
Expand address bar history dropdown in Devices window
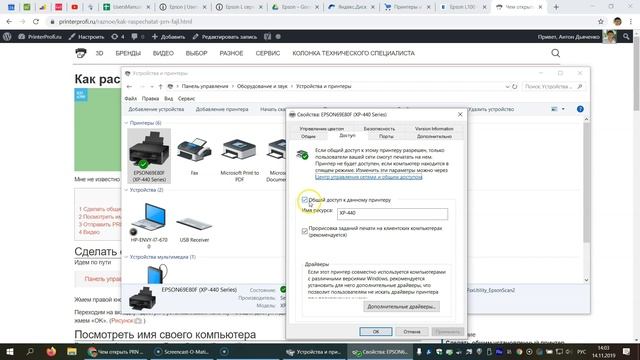507,87
